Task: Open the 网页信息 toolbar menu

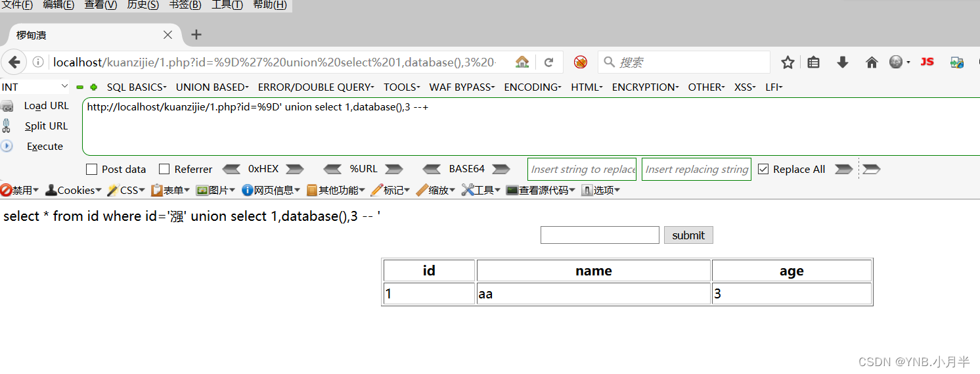Action: click(x=271, y=191)
